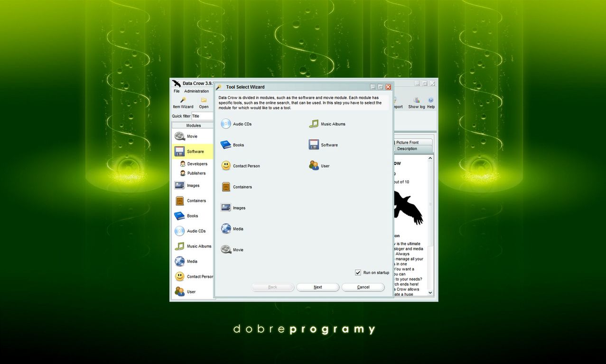Uncheck the Run on startup checkbox
Screen dimensions: 606x364
[x=358, y=273]
